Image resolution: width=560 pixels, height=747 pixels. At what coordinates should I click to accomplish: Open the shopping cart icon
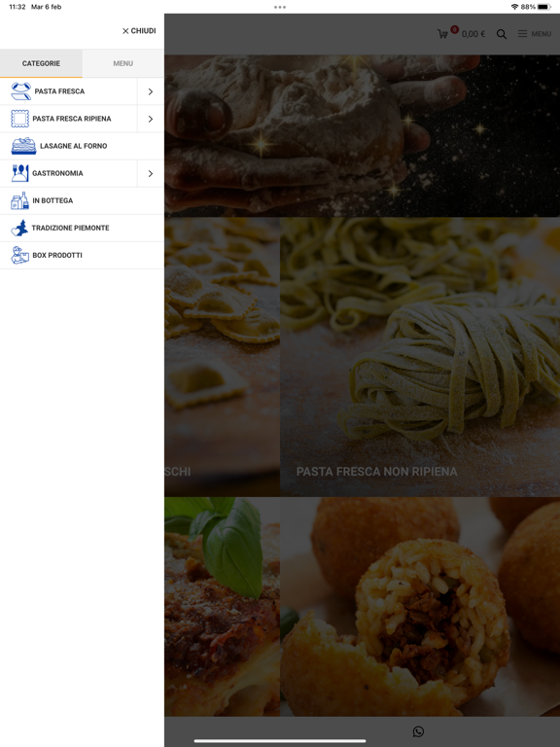(442, 34)
